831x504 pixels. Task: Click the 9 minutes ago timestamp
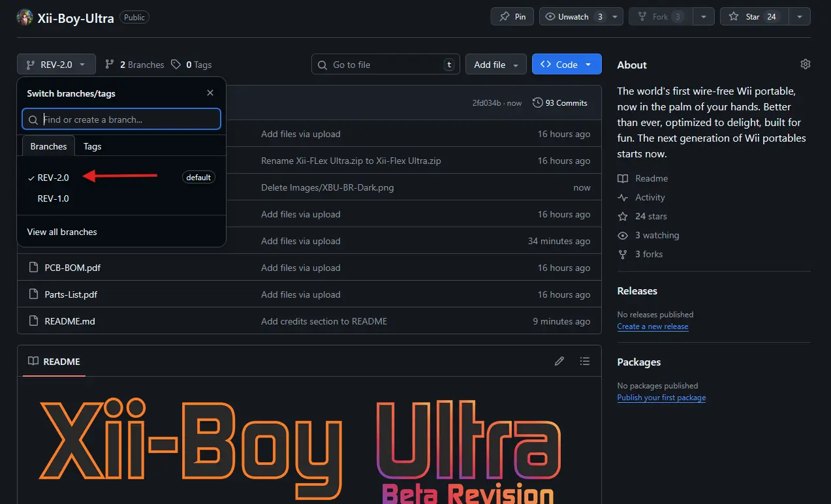coord(561,321)
